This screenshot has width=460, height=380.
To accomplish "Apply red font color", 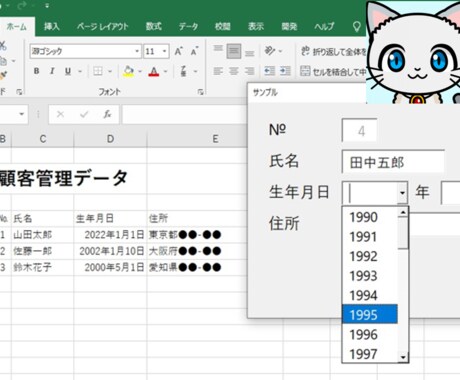I will [154, 71].
